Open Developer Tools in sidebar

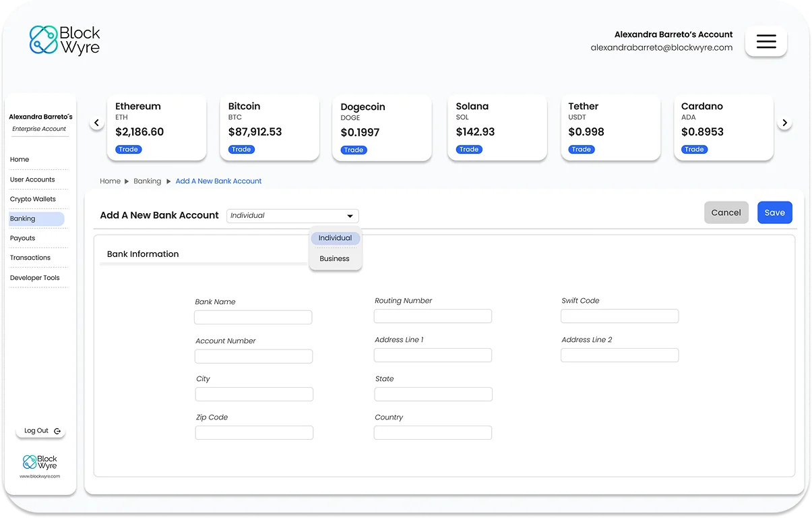[x=35, y=278]
